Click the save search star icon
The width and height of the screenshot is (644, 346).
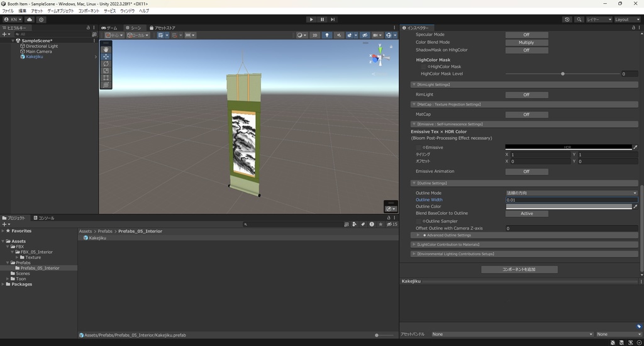pos(380,225)
